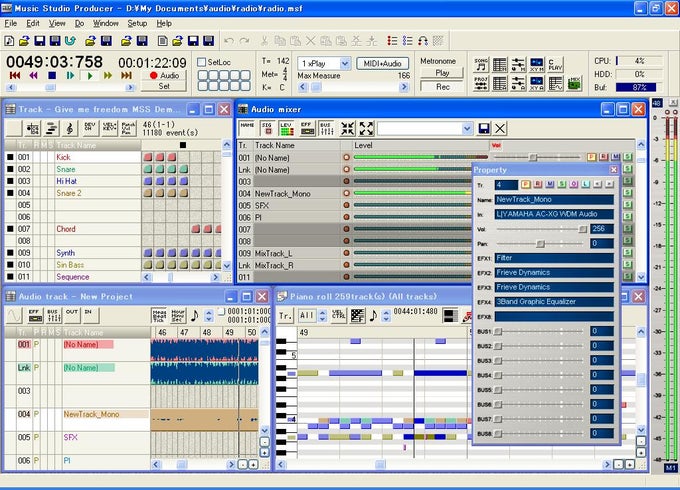The height and width of the screenshot is (490, 680).
Task: Open the YAMAHA AC-XG WDM Audio input selector
Action: (x=554, y=214)
